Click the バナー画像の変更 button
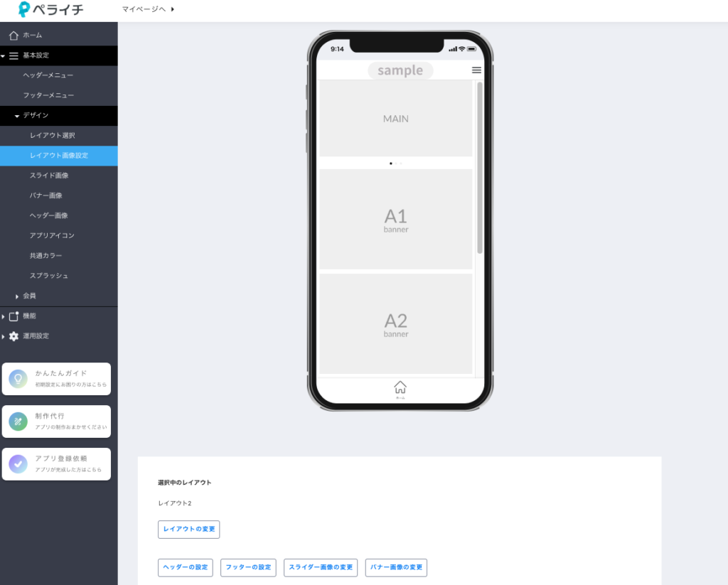This screenshot has width=728, height=585. pos(396,567)
